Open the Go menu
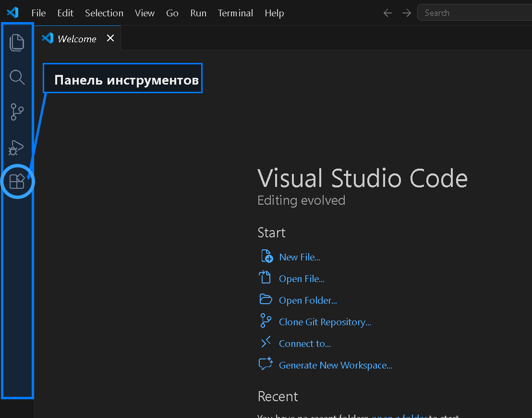This screenshot has height=418, width=532. [172, 13]
